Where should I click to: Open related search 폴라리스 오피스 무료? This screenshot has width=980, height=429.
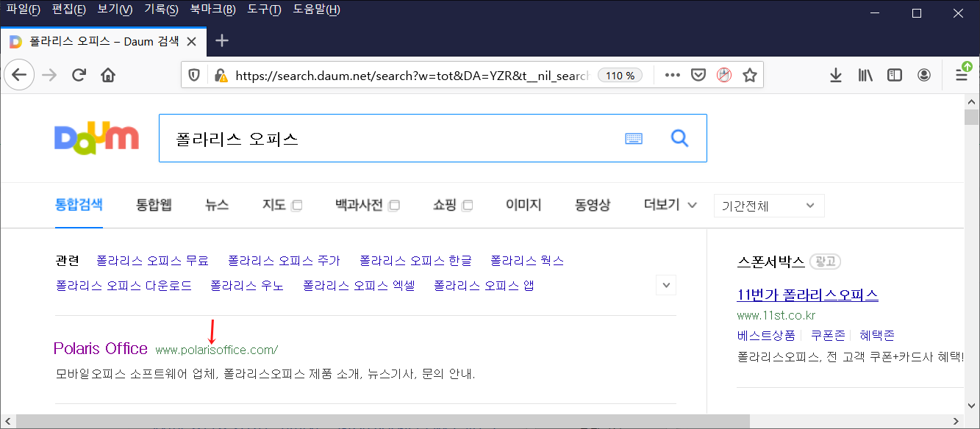pos(152,260)
